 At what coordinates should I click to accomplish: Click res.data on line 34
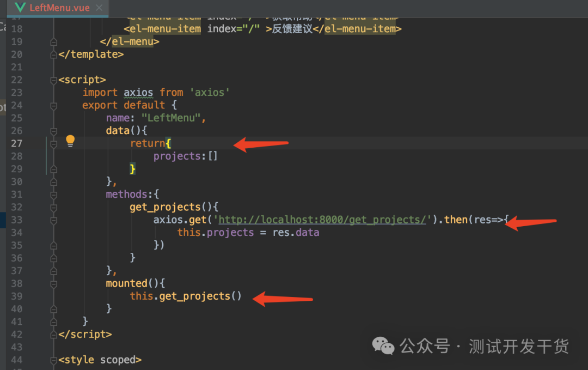(x=296, y=233)
